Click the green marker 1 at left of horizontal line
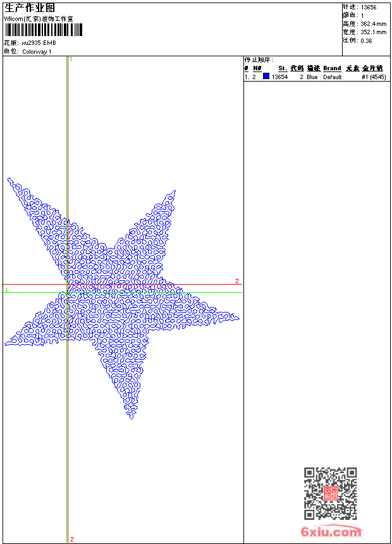392x544 pixels. click(x=6, y=290)
